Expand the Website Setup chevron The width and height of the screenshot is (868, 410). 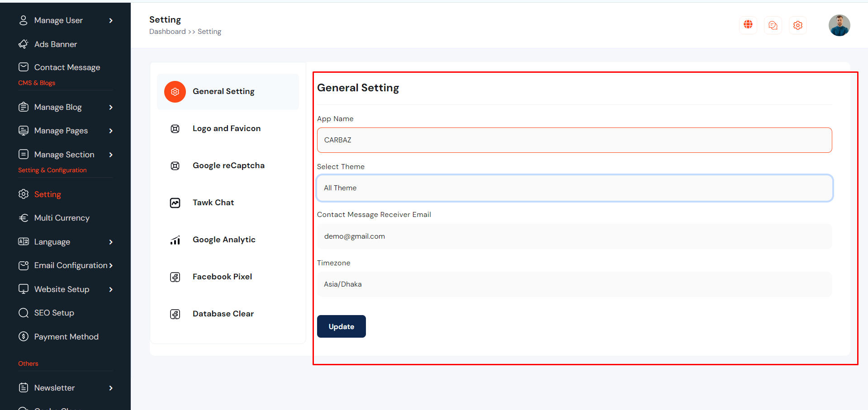111,289
